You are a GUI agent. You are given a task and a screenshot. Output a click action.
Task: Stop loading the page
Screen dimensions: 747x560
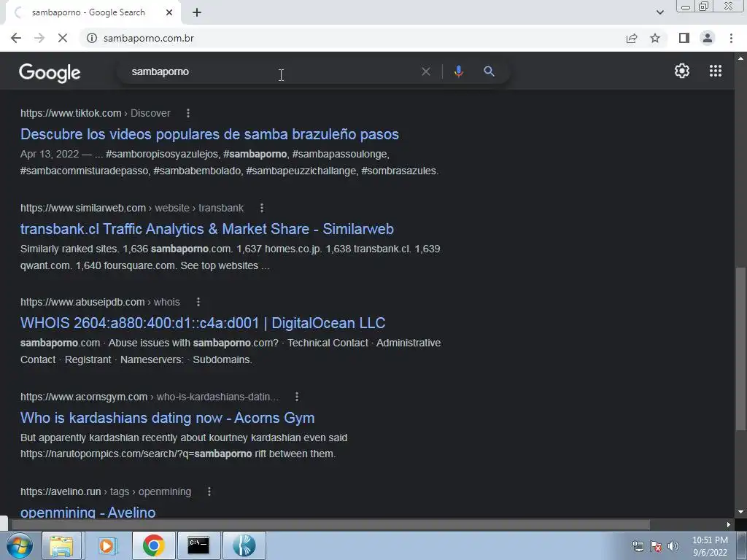point(63,38)
